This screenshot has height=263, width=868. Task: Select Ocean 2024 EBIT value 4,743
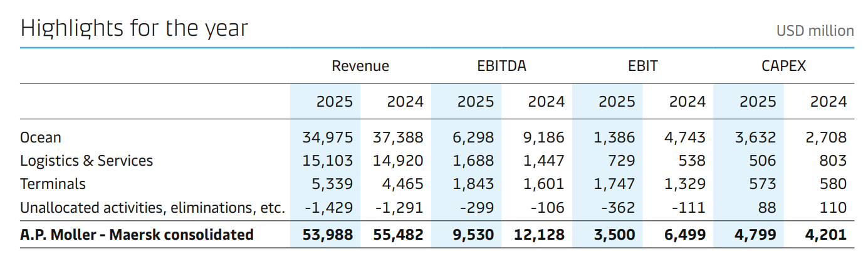684,137
